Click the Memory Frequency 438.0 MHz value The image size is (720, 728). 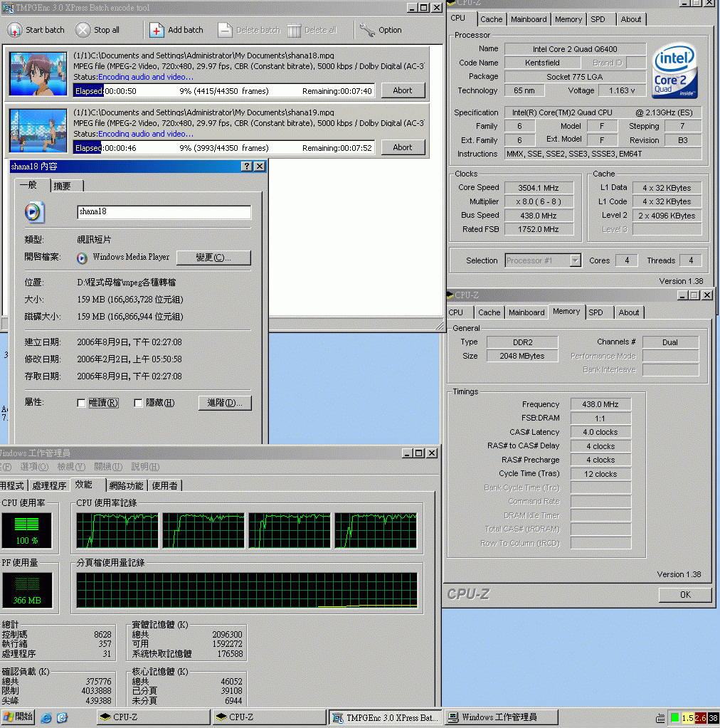click(600, 404)
